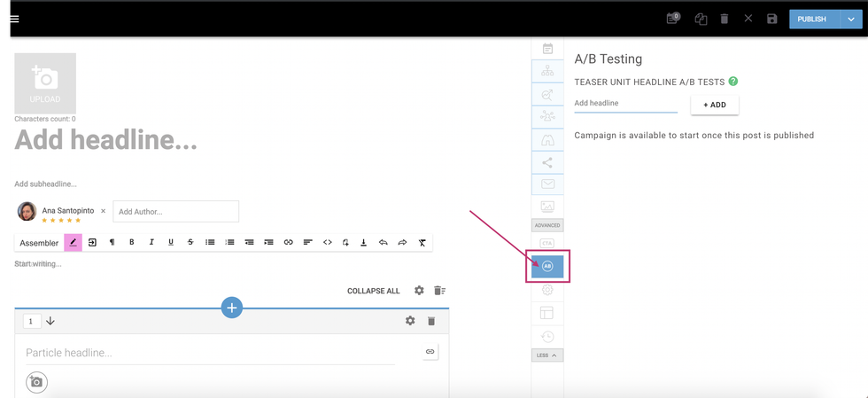Click the duplicate post icon
This screenshot has height=398, width=868.
[x=701, y=19]
